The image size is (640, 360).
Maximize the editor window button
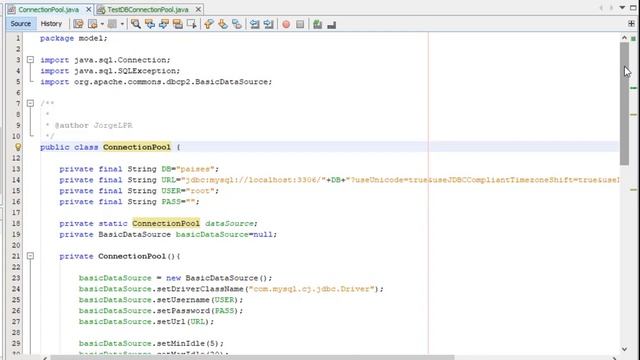pyautogui.click(x=633, y=8)
